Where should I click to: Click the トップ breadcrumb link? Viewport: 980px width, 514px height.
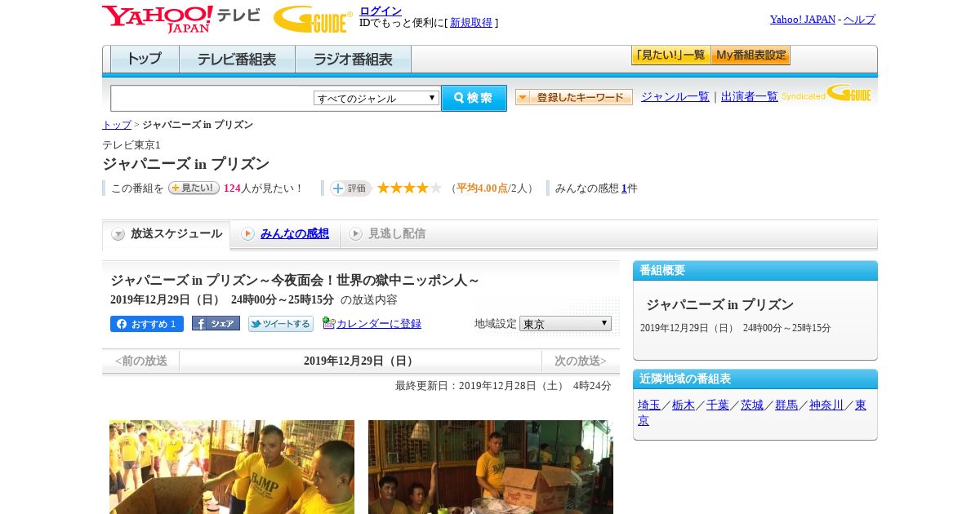point(117,125)
